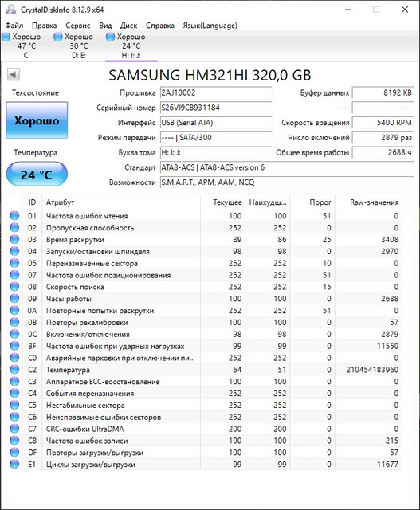
Task: Click the Текущее column header
Action: coord(223,202)
